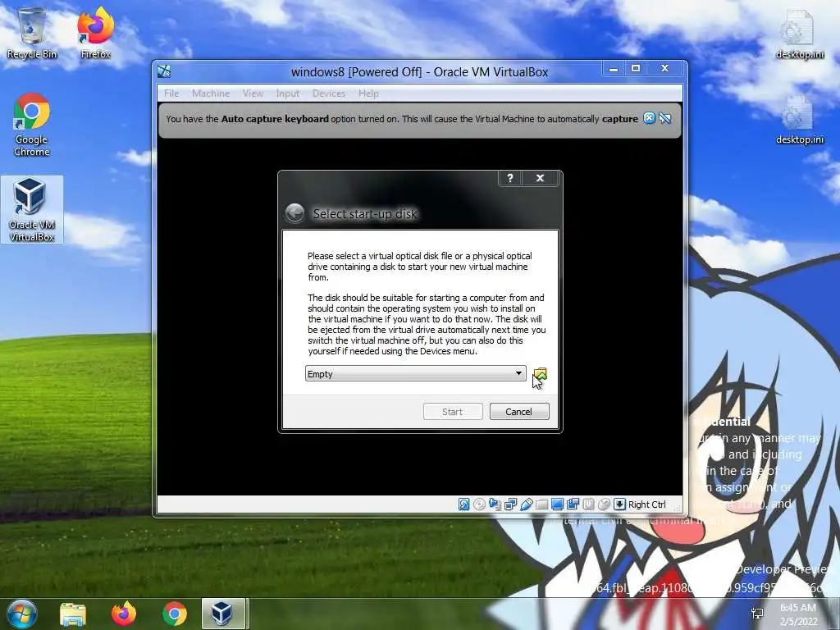Click the VirtualBox window title icon

point(164,71)
